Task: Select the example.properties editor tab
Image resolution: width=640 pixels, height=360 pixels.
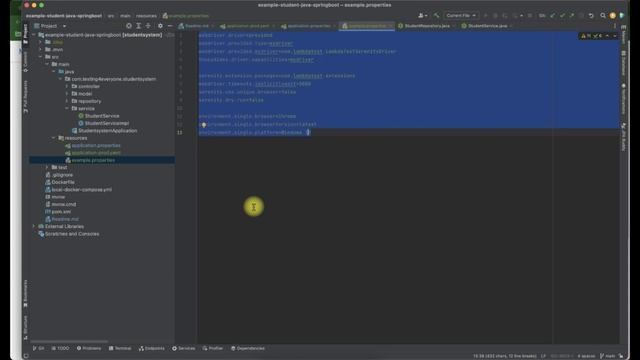Action: 367,26
